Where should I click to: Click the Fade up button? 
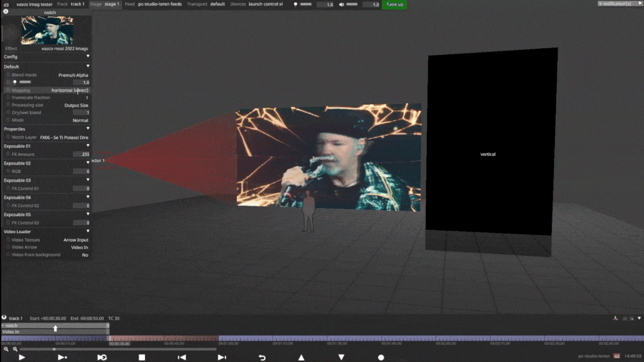click(395, 4)
